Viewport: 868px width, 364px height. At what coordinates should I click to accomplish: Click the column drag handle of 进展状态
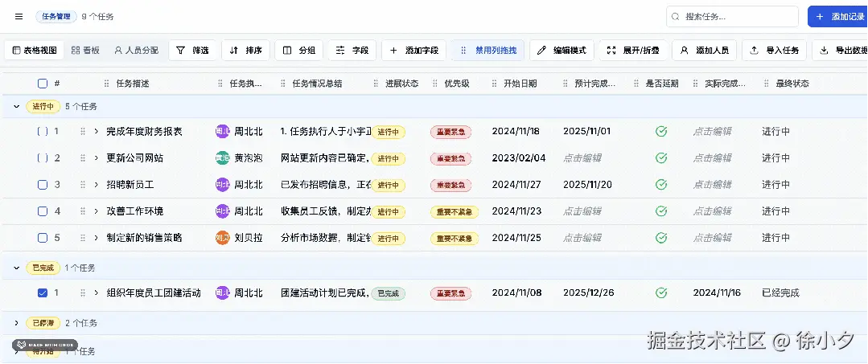[377, 84]
